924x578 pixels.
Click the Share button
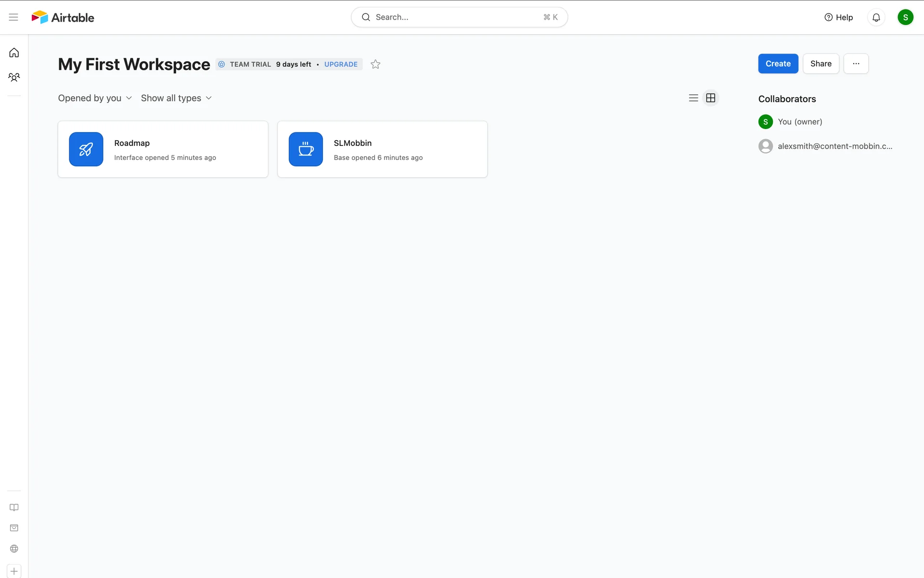pos(821,64)
